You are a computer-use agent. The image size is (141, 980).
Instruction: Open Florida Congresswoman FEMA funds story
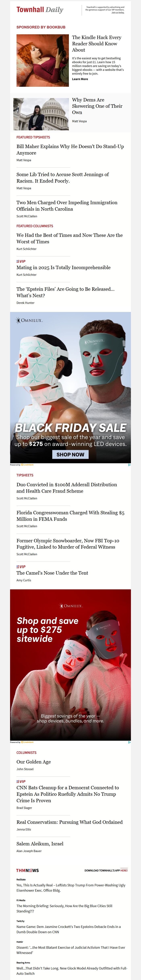(x=70, y=516)
